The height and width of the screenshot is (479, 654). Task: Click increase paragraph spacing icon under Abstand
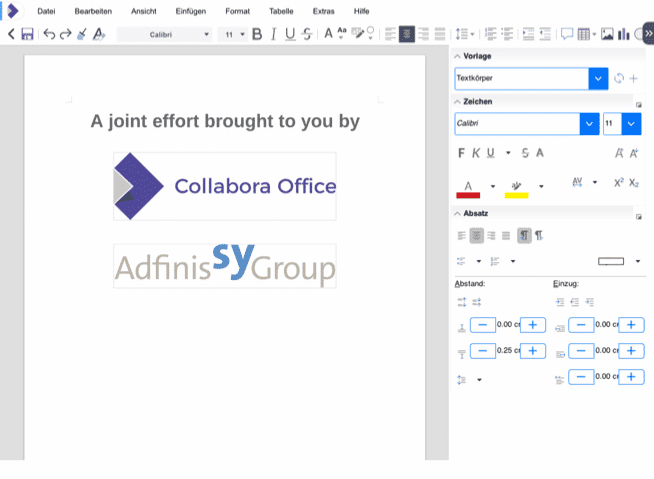tap(462, 301)
